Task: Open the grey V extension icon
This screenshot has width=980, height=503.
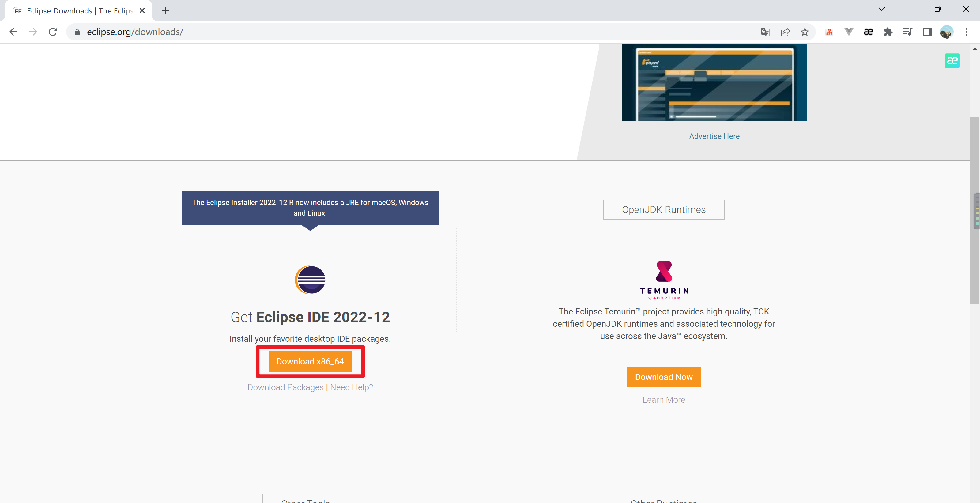Action: coord(849,32)
